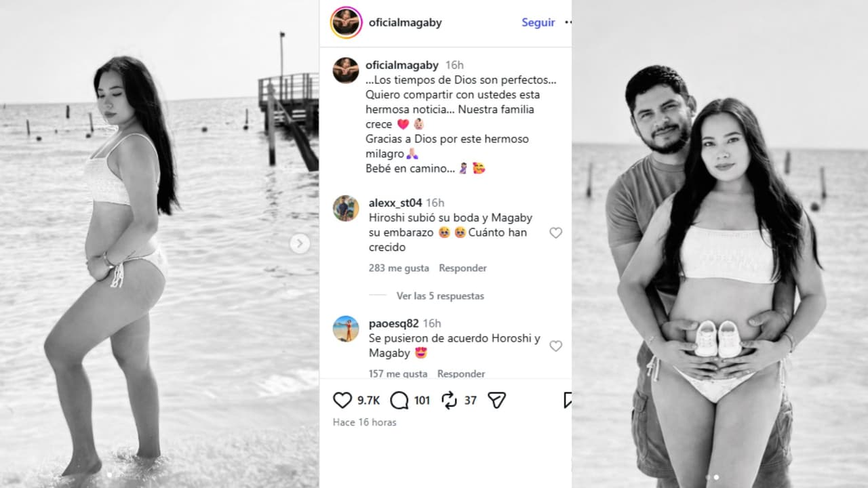This screenshot has width=868, height=488.
Task: Reply to alexx_st04's comment with Responder
Action: [462, 268]
